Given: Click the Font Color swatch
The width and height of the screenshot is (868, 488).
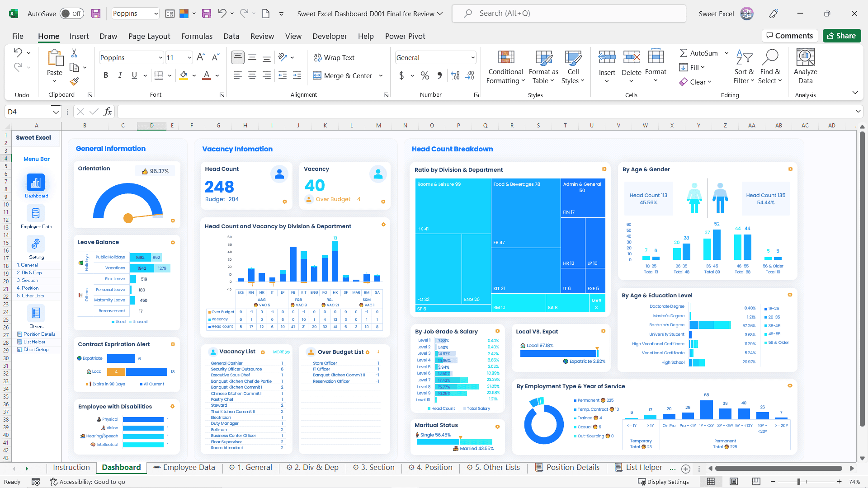Looking at the screenshot, I should [x=207, y=75].
